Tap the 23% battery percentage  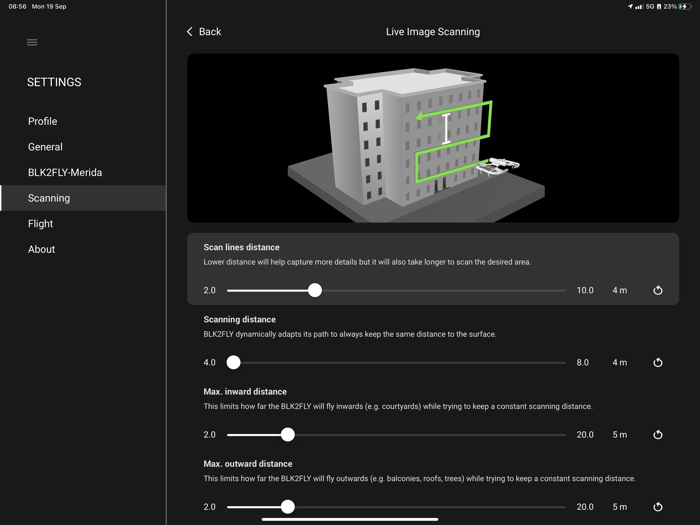pos(670,6)
